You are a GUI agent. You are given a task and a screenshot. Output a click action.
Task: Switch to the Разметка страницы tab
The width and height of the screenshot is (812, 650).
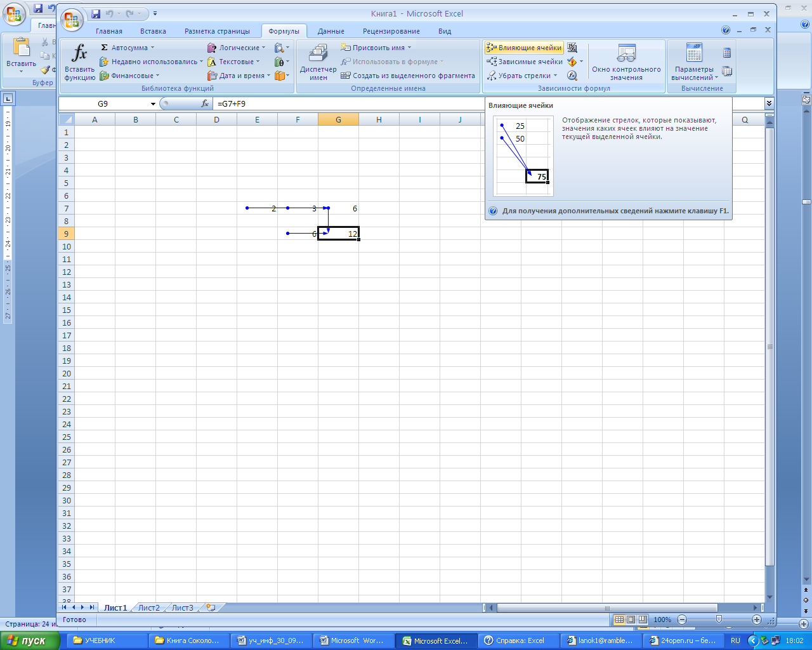217,31
